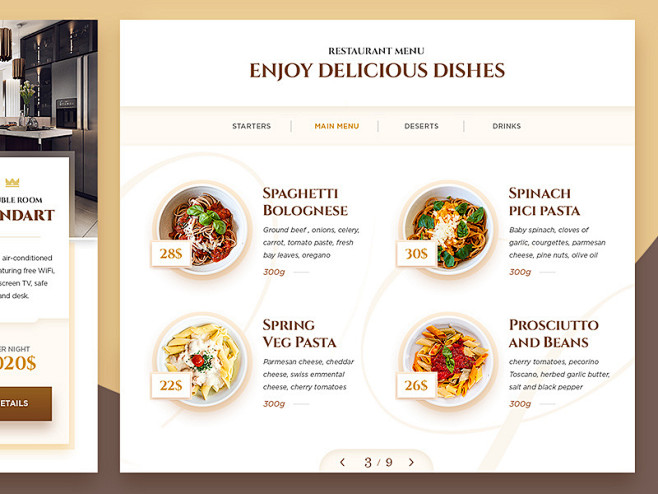The image size is (658, 494).
Task: Click the 26$ price tag
Action: coord(416,385)
